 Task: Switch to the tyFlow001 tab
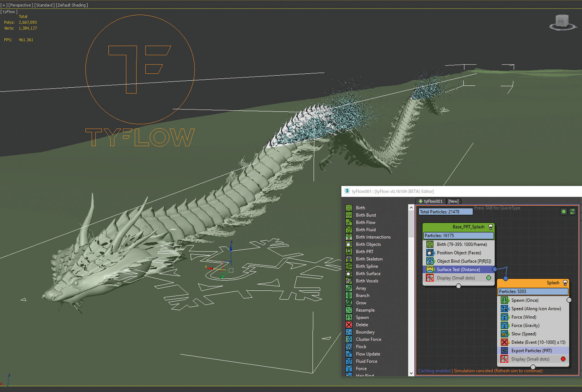pos(430,201)
